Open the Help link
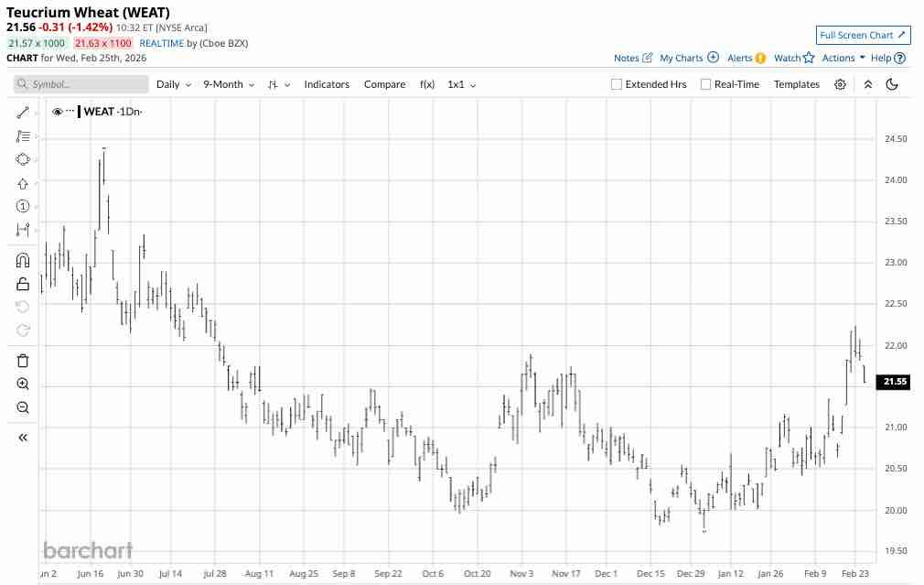This screenshot has height=585, width=924. tap(887, 58)
